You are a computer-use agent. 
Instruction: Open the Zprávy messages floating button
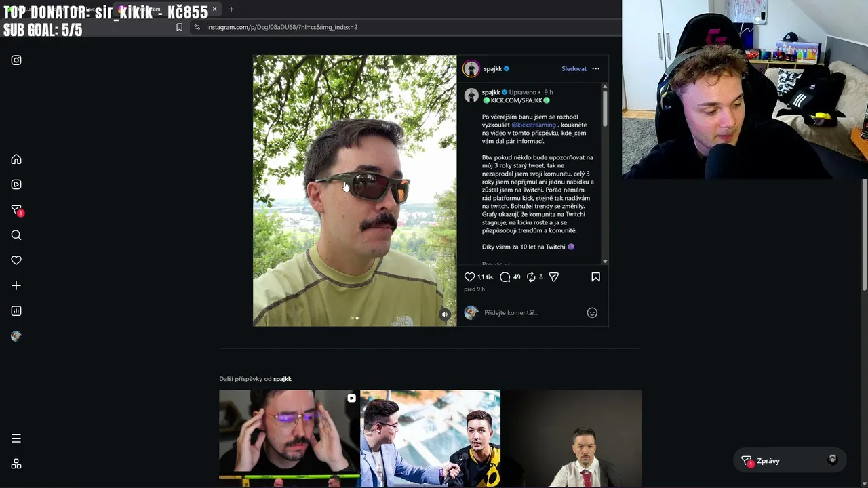tap(790, 461)
